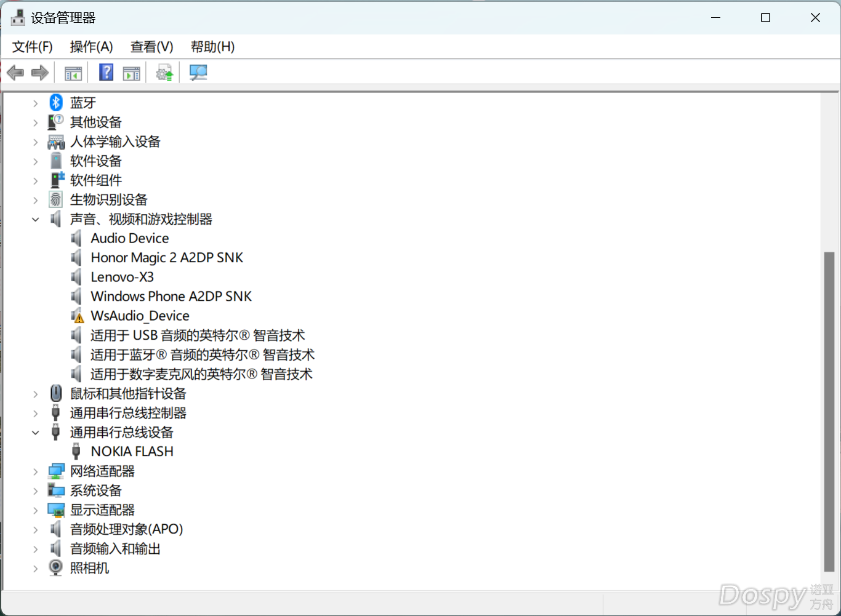Select the 音频输入和输出 label
The width and height of the screenshot is (841, 616).
[115, 548]
